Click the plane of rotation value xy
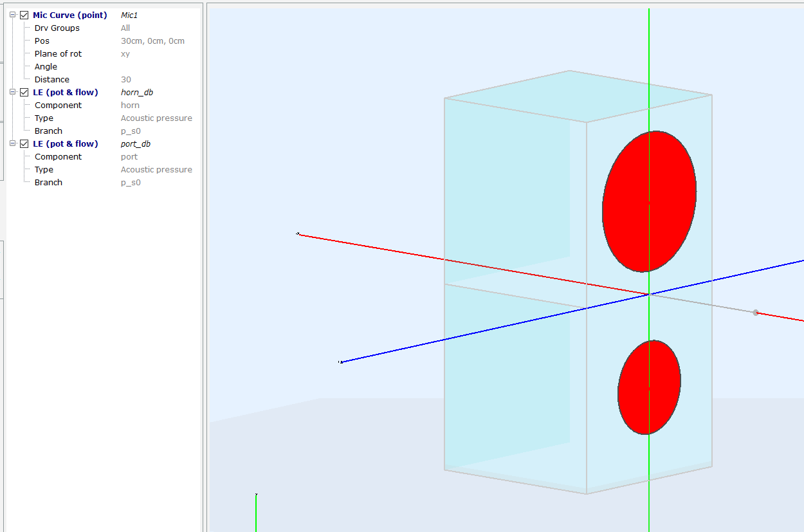804x532 pixels. point(125,53)
